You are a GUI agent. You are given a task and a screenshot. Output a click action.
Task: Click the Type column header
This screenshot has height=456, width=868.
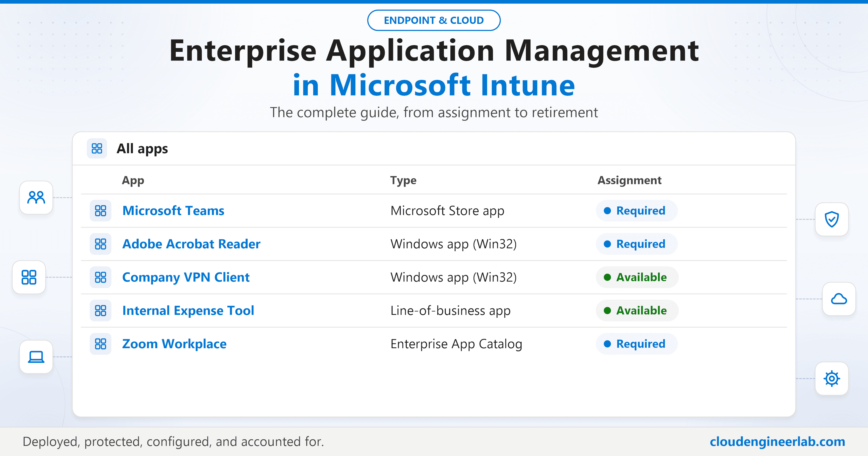click(403, 180)
